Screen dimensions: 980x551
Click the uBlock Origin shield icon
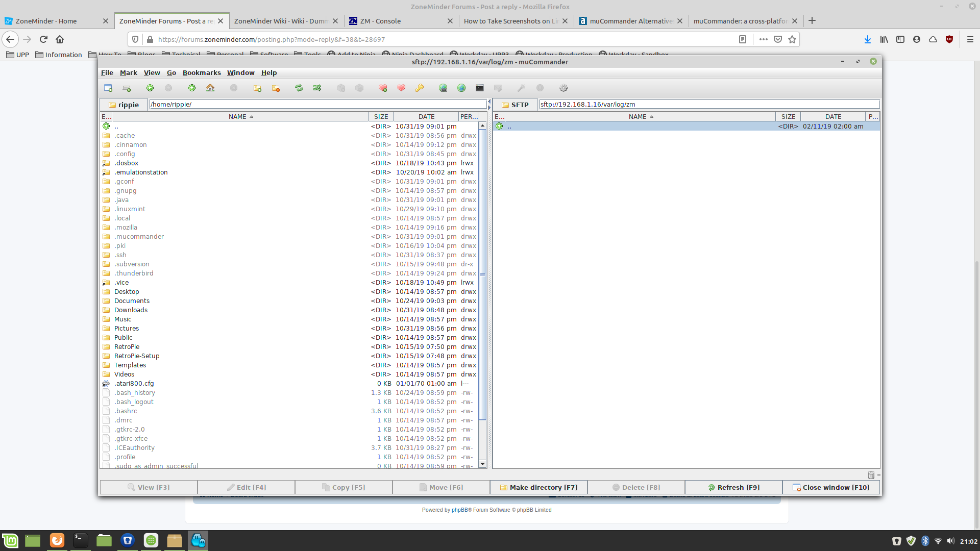pyautogui.click(x=949, y=39)
